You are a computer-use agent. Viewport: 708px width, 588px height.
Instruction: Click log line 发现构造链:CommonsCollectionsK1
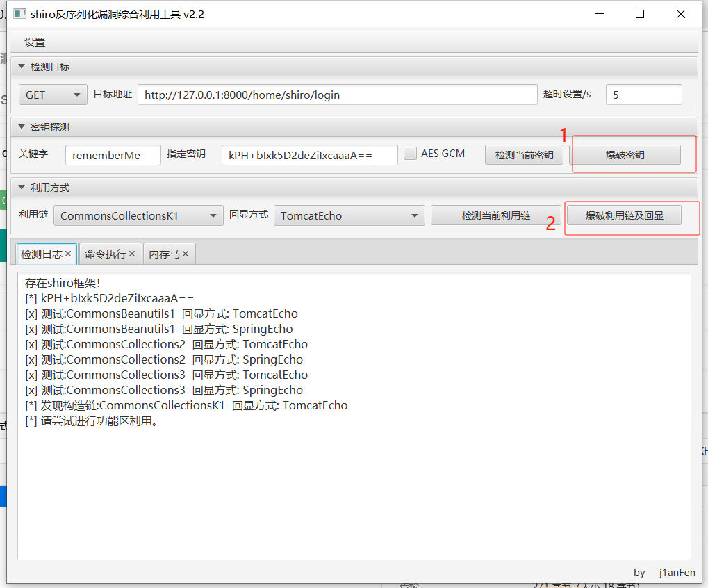point(186,406)
